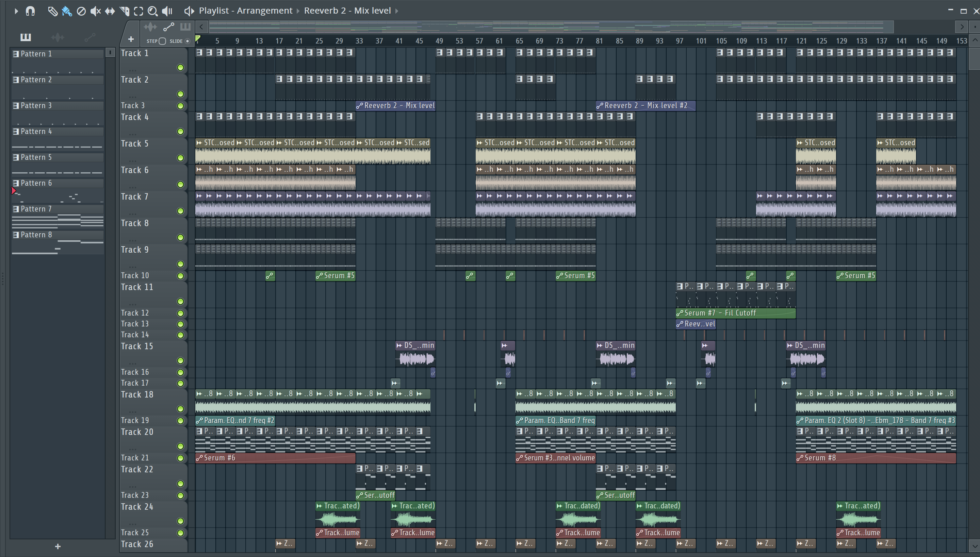The image size is (980, 557).
Task: Expand the arrow after Reeverb 2 - Mix level
Action: point(397,11)
